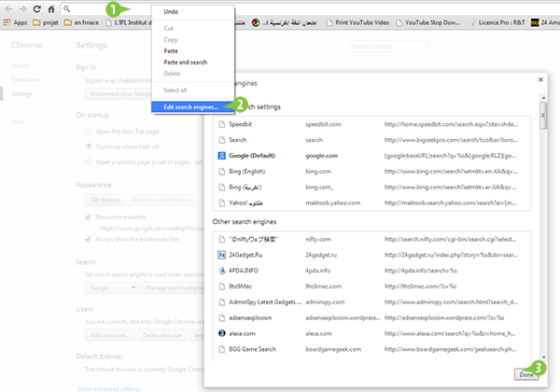The image size is (560, 392).
Task: Open the 24 Ama bookmark
Action: pyautogui.click(x=545, y=22)
